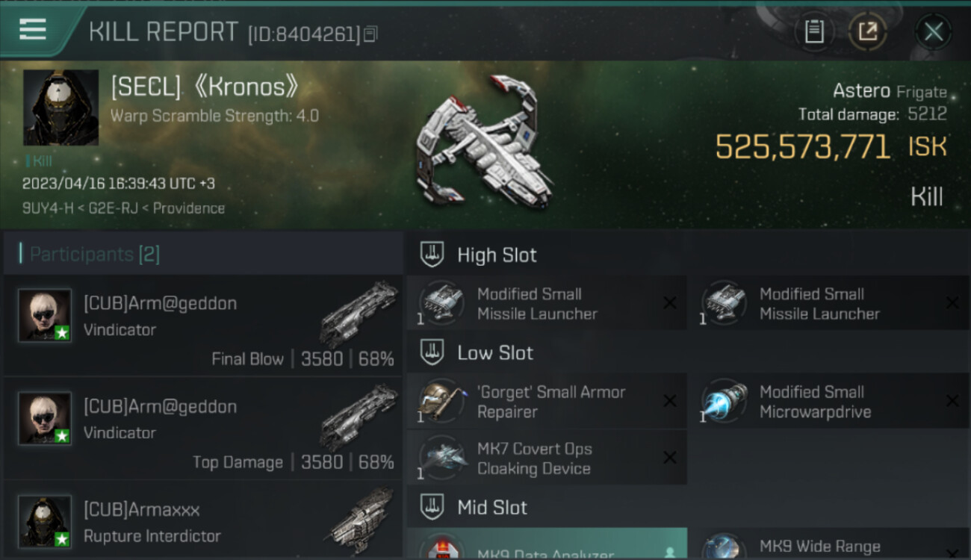The image size is (971, 560).
Task: Expand the High Slot section header
Action: click(688, 255)
